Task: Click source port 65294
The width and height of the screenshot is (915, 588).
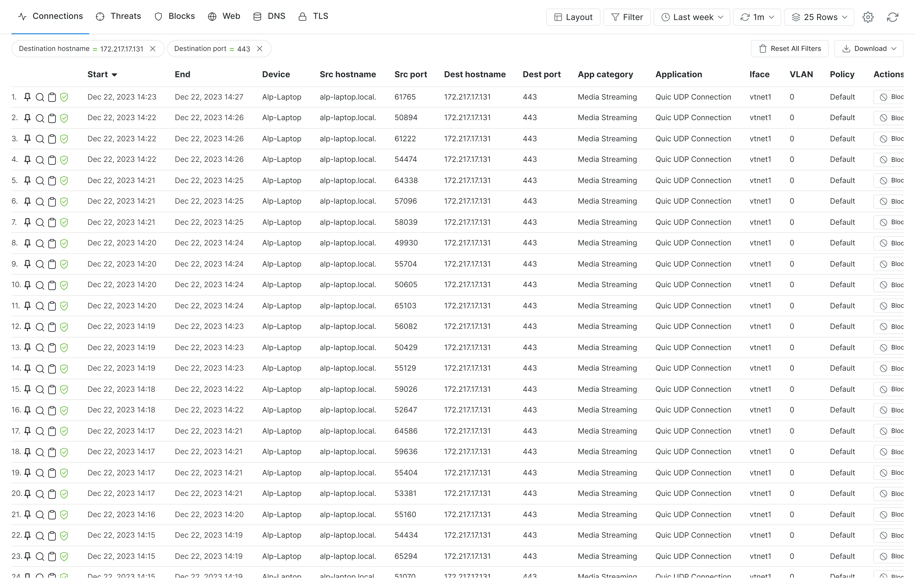Action: (406, 556)
